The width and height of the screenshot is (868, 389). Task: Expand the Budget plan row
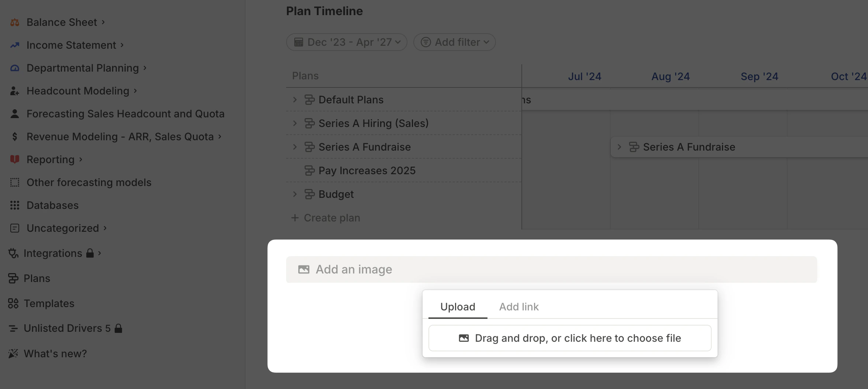pos(295,194)
